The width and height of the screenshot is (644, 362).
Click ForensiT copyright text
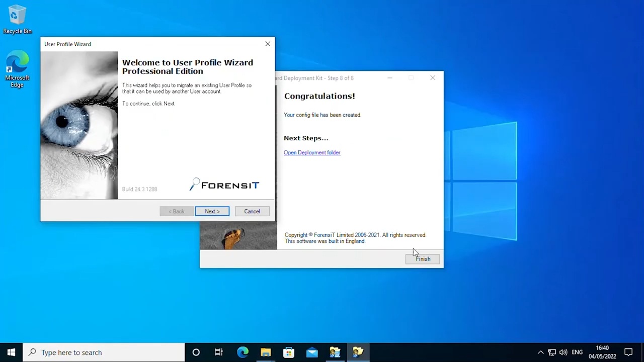[x=355, y=238]
